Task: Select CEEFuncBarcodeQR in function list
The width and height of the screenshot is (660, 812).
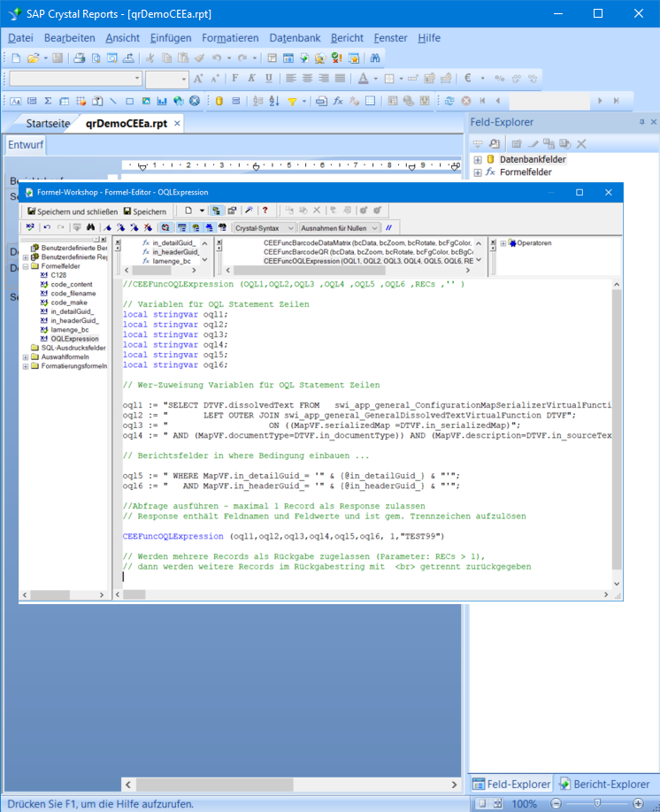Action: pos(368,252)
